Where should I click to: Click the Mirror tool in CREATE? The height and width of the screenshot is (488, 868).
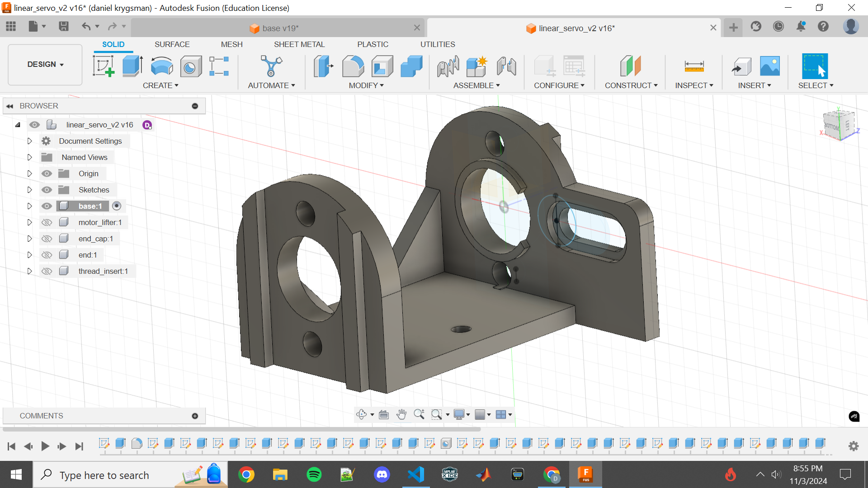coord(160,85)
